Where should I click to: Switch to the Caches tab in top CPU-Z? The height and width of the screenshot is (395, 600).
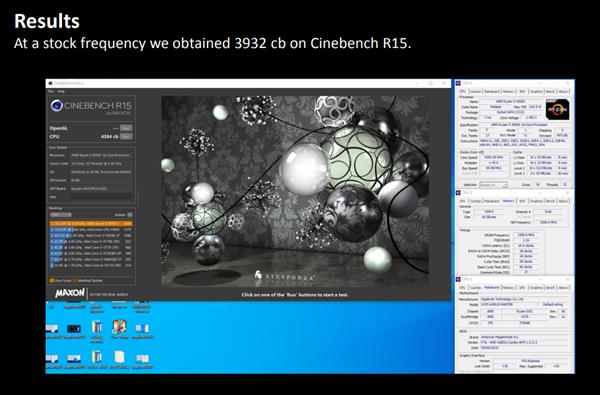tap(475, 91)
